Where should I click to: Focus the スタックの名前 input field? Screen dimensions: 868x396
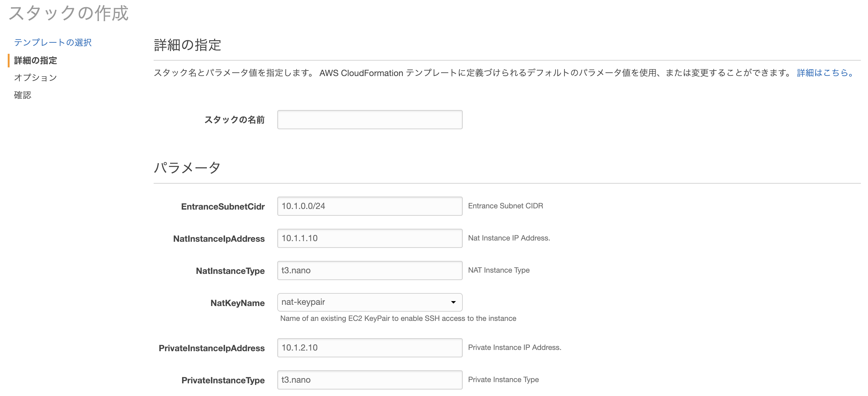(x=370, y=120)
